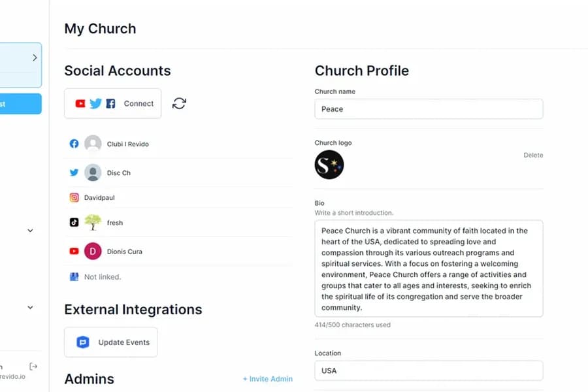The width and height of the screenshot is (588, 392).
Task: Click the Update Events integration icon
Action: click(83, 342)
